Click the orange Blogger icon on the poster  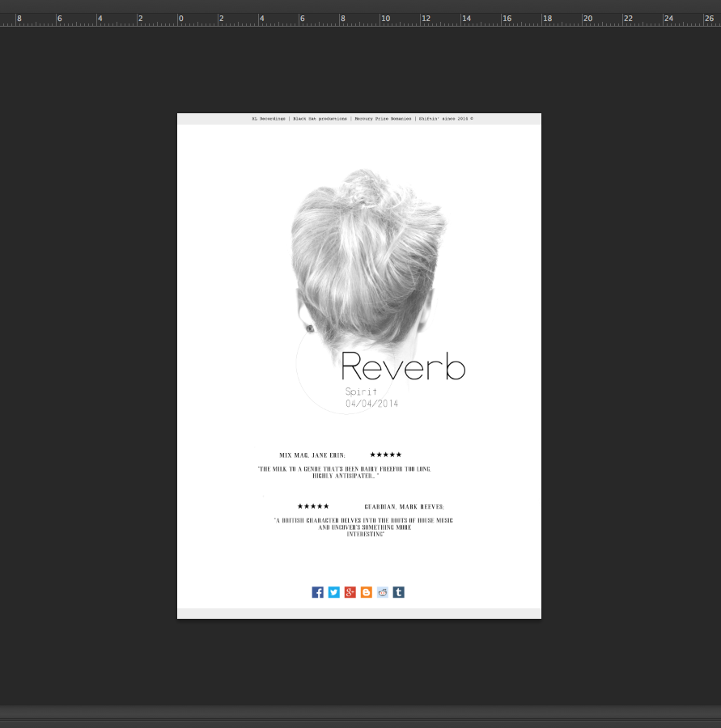point(367,592)
